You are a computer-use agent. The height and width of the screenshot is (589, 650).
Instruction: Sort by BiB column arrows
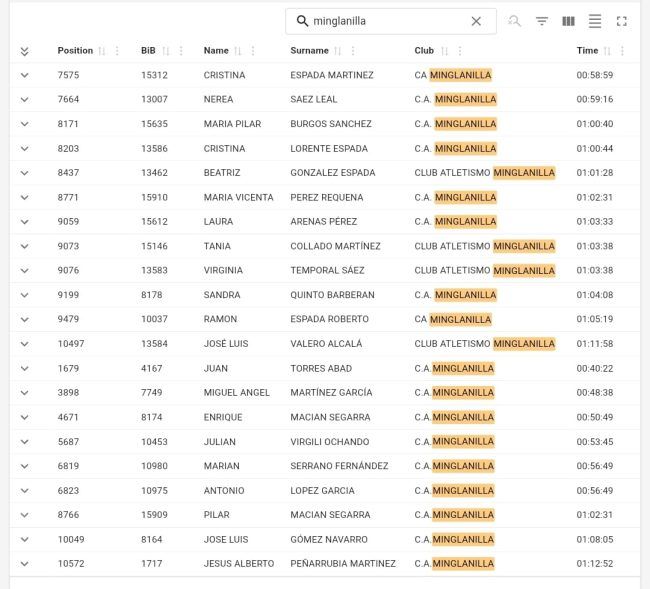[x=166, y=51]
